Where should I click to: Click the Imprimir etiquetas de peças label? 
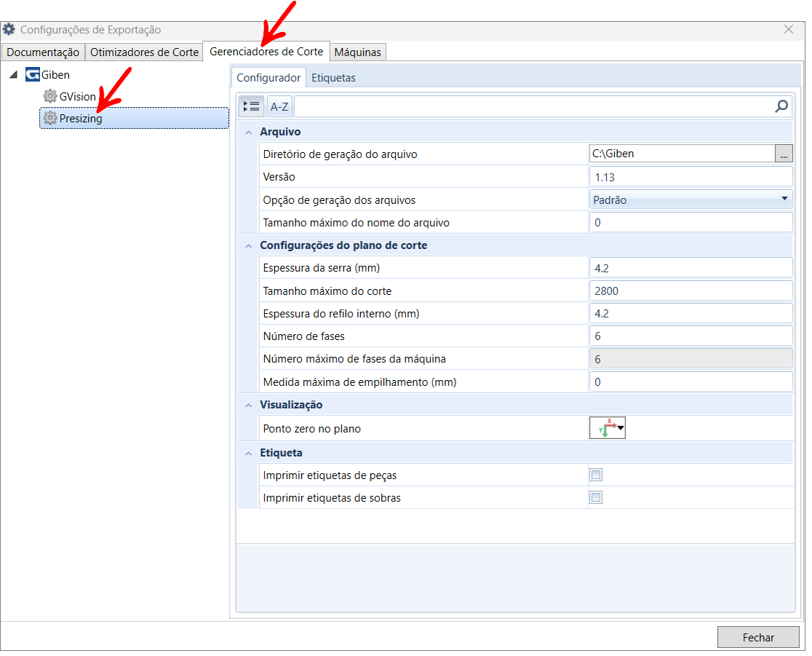click(x=330, y=475)
